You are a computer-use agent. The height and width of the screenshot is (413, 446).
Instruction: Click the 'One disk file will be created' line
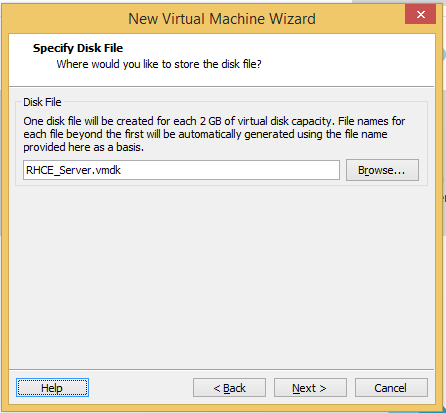tap(214, 121)
